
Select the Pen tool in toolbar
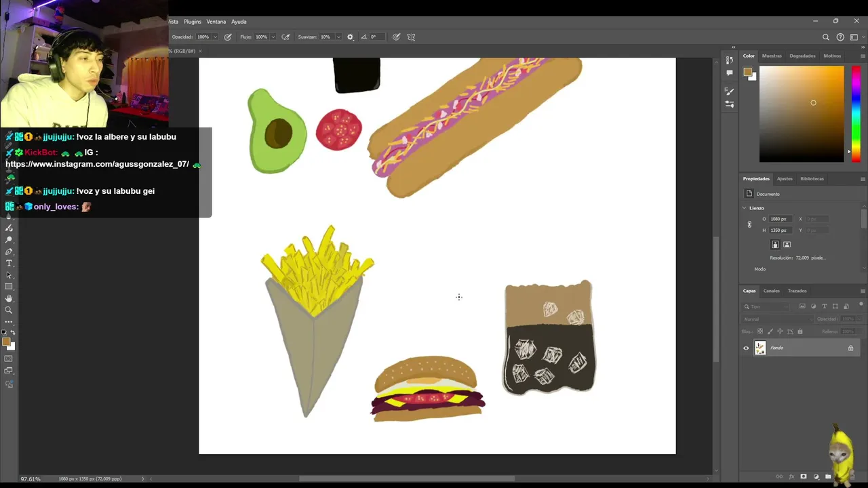[9, 251]
